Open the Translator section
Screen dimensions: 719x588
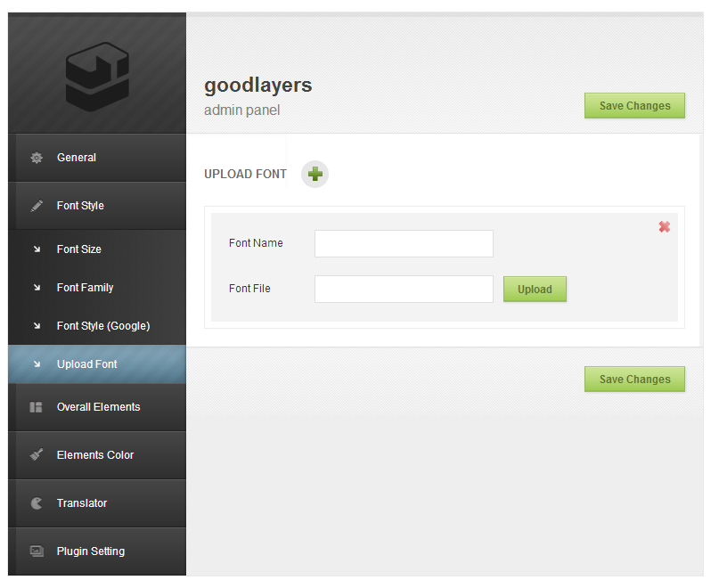click(x=97, y=503)
